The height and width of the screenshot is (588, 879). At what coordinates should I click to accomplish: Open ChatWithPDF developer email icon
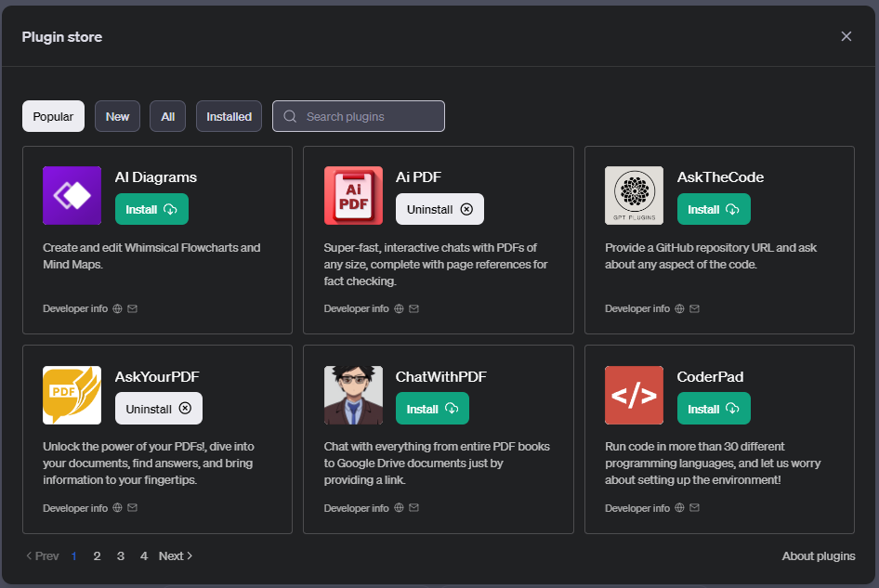pos(413,508)
